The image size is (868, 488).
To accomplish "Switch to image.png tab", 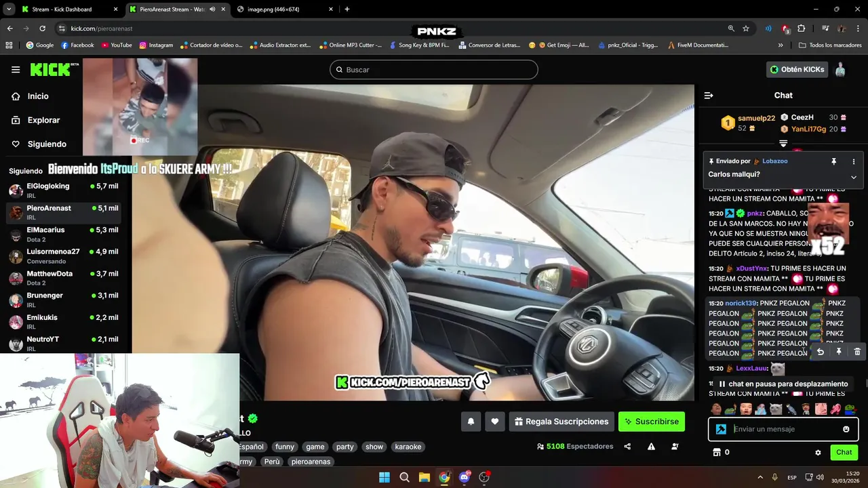I will coord(285,9).
